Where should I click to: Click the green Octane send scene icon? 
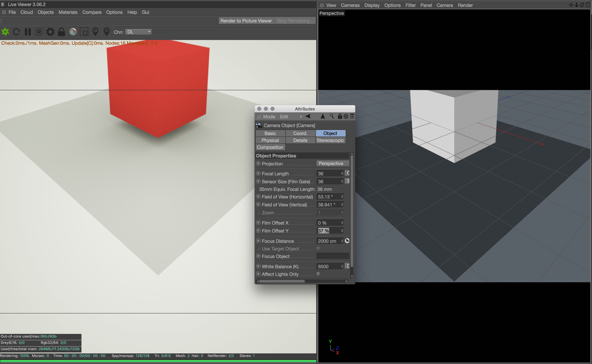click(5, 32)
